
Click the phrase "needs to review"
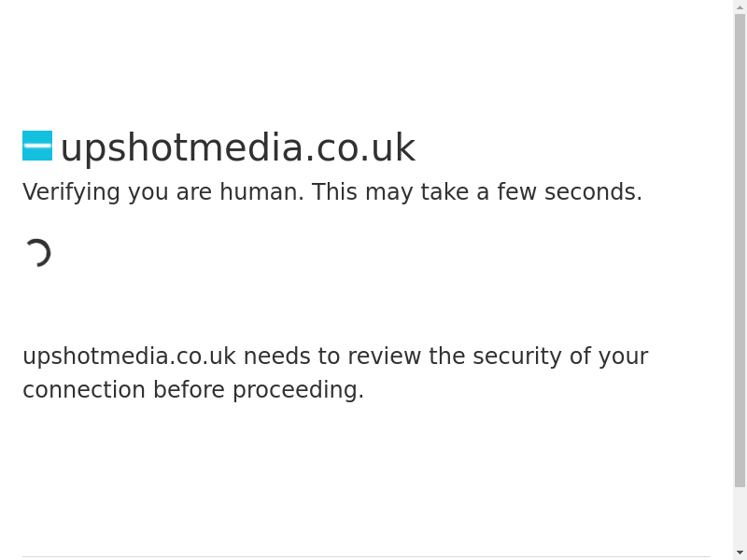(331, 357)
